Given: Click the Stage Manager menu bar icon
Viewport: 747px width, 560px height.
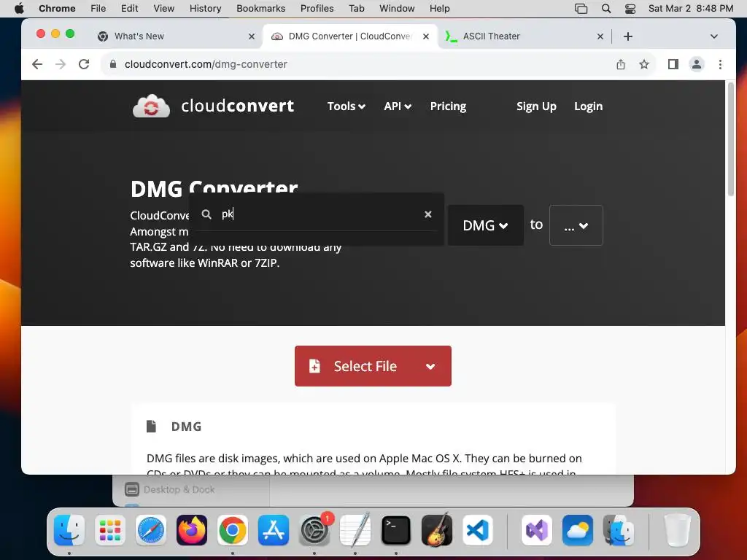Looking at the screenshot, I should pos(581,9).
